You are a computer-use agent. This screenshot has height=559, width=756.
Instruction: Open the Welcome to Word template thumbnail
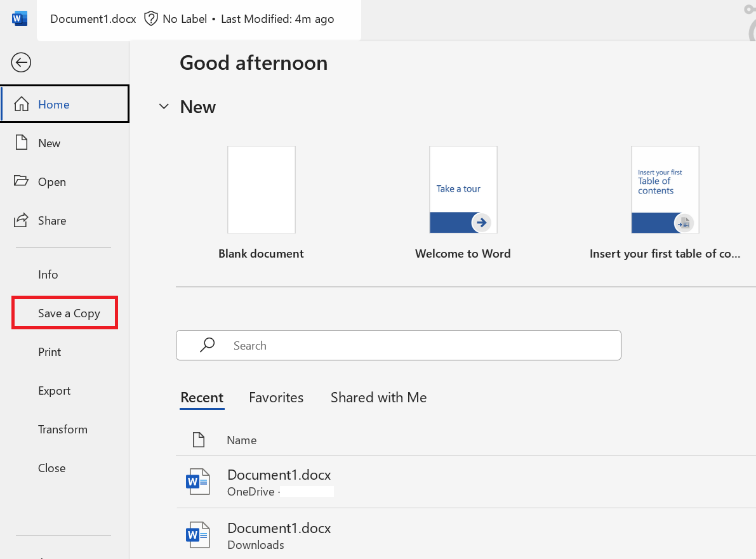pos(463,190)
